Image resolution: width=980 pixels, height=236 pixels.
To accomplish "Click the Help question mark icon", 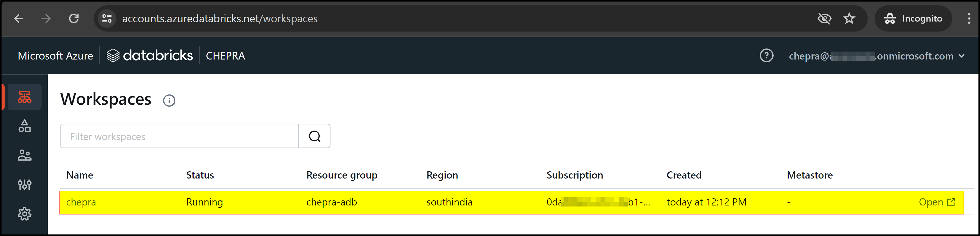I will tap(766, 56).
